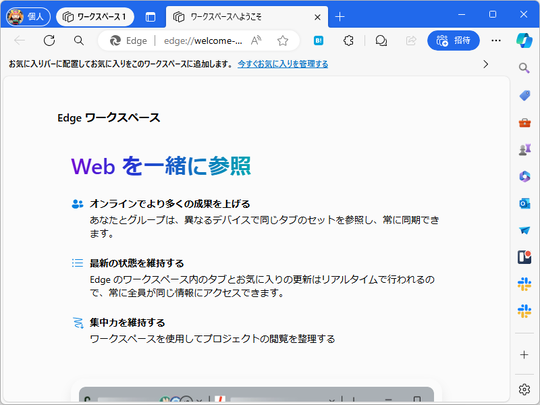Viewport: 540px width, 405px height.
Task: Click the 招待 invite button
Action: [x=453, y=41]
